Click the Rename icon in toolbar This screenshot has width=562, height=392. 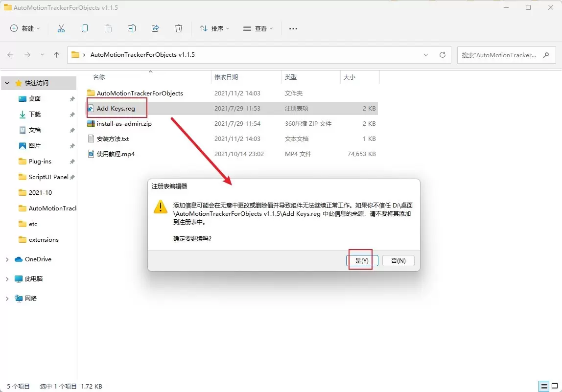(132, 29)
